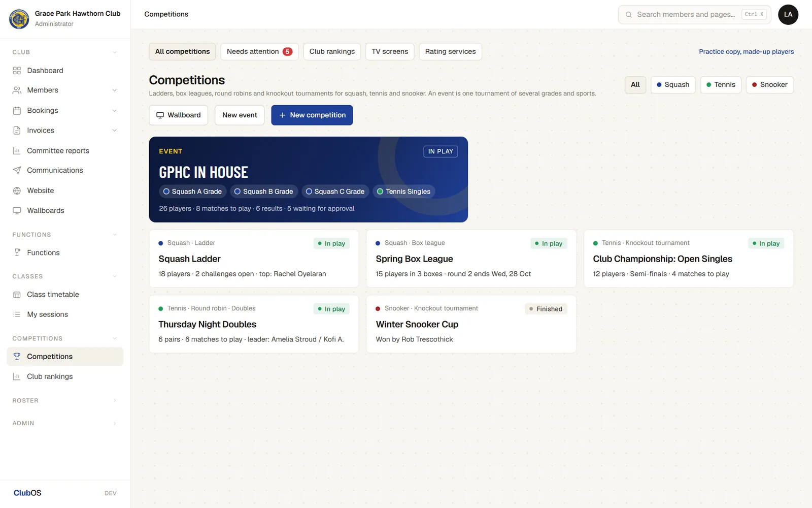
Task: Collapse the CLUB section chevron
Action: 114,52
